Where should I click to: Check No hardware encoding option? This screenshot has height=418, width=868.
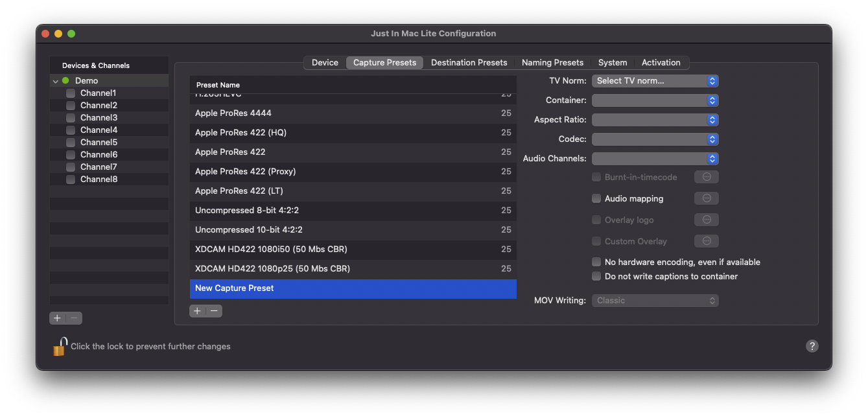point(596,262)
